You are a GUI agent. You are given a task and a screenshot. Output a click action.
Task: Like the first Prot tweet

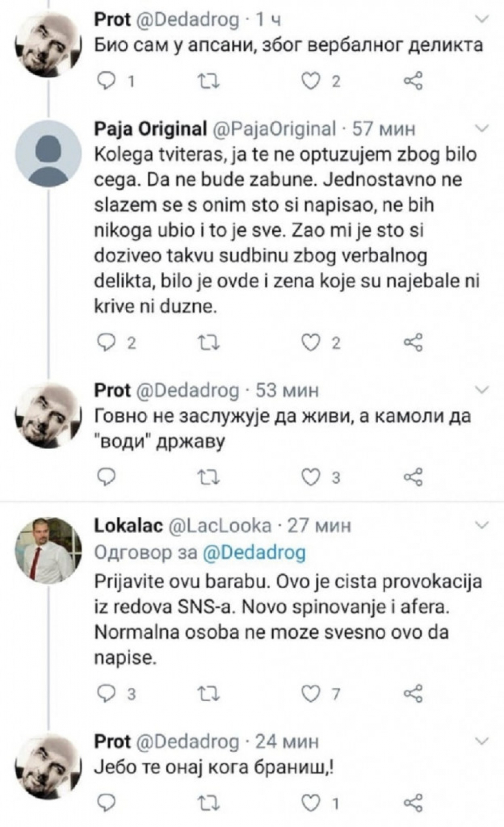click(x=310, y=82)
